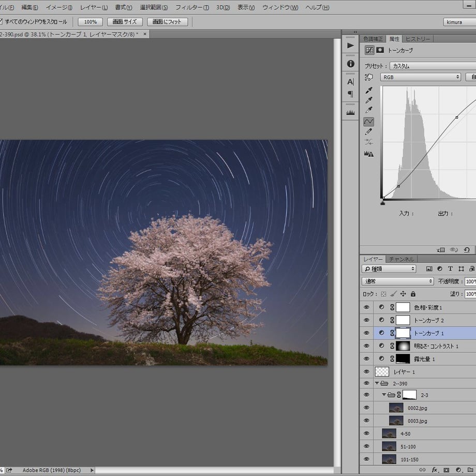Screen dimensions: 476x476
Task: Open the 種類 layer filter dropdown
Action: click(389, 269)
